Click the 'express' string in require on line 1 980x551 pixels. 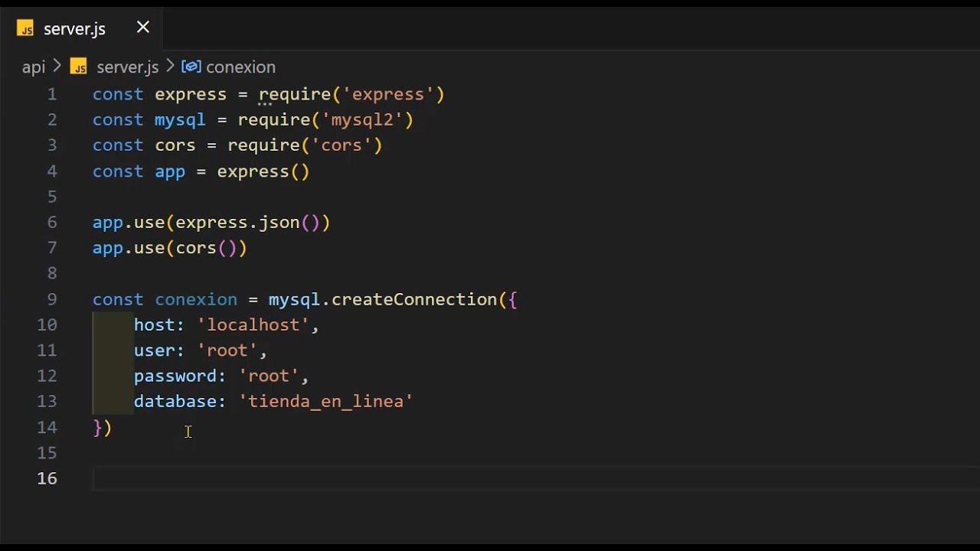[x=388, y=94]
